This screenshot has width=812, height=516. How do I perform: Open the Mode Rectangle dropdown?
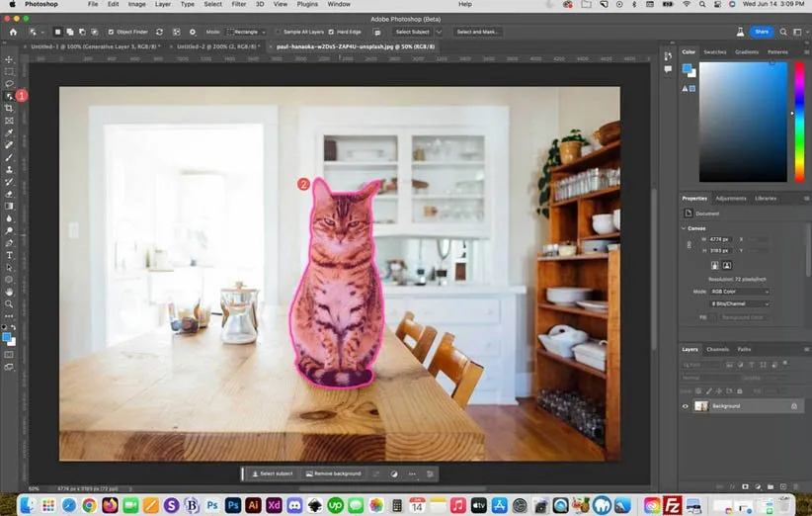(x=245, y=32)
